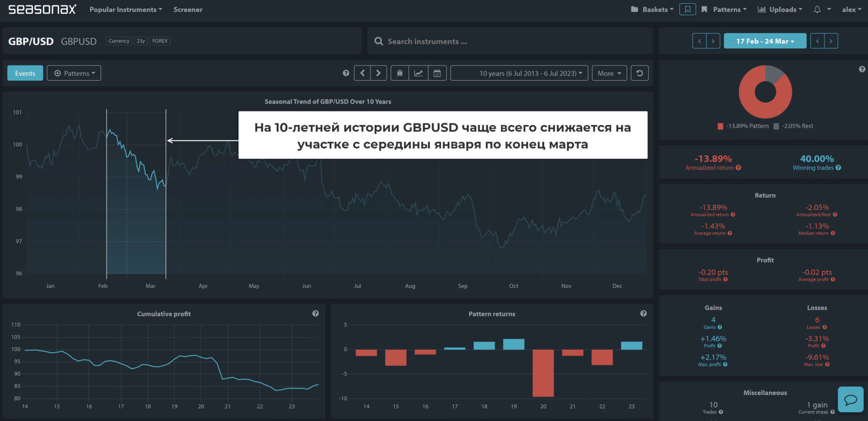Toggle the Events button

25,73
